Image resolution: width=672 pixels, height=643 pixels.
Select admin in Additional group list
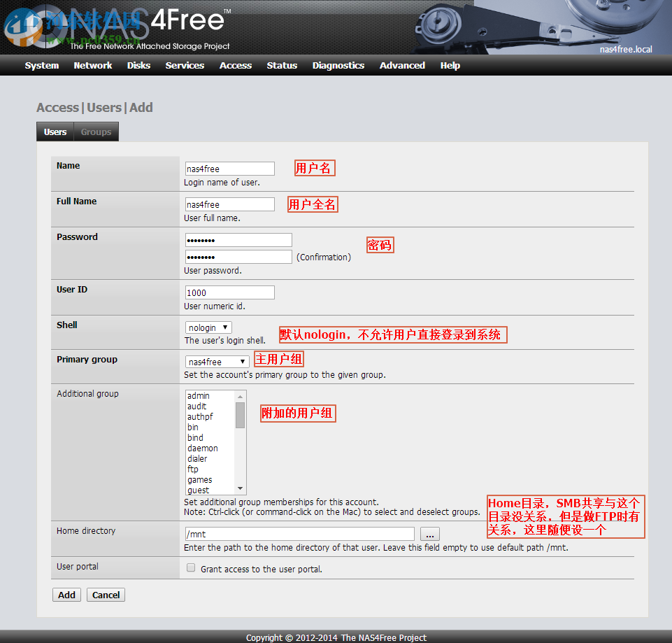point(210,395)
